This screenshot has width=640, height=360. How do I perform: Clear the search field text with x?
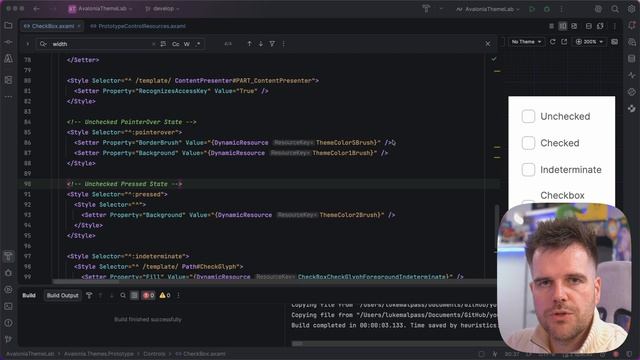click(x=153, y=44)
